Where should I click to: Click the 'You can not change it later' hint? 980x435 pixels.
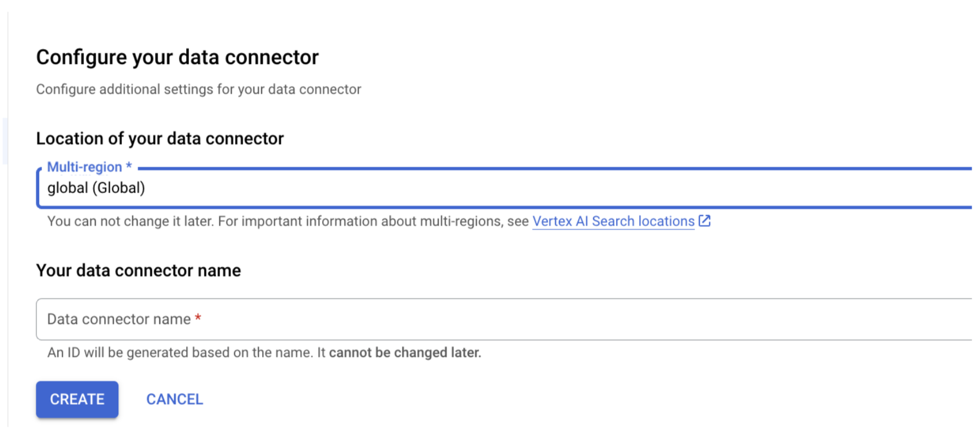tap(130, 221)
